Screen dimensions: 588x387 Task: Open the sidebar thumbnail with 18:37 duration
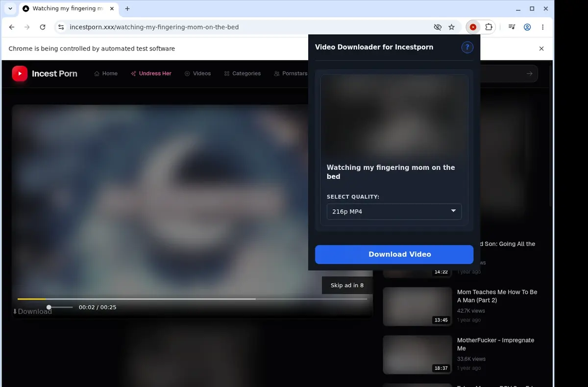point(417,355)
